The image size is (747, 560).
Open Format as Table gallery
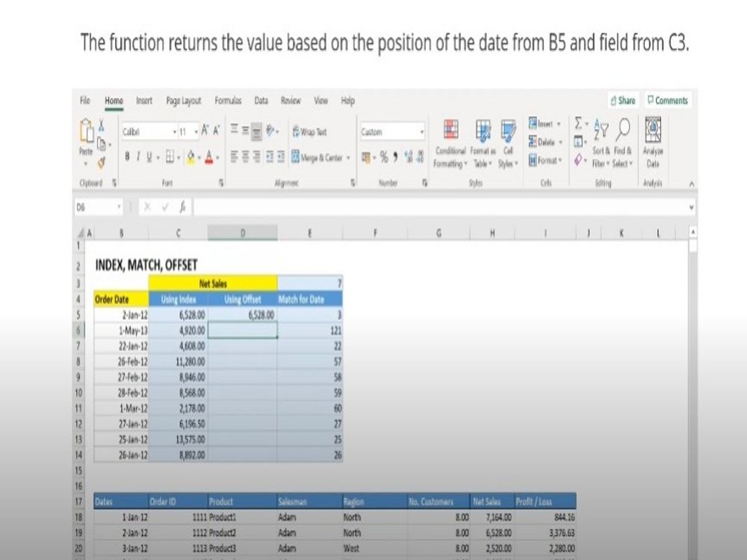tap(483, 143)
